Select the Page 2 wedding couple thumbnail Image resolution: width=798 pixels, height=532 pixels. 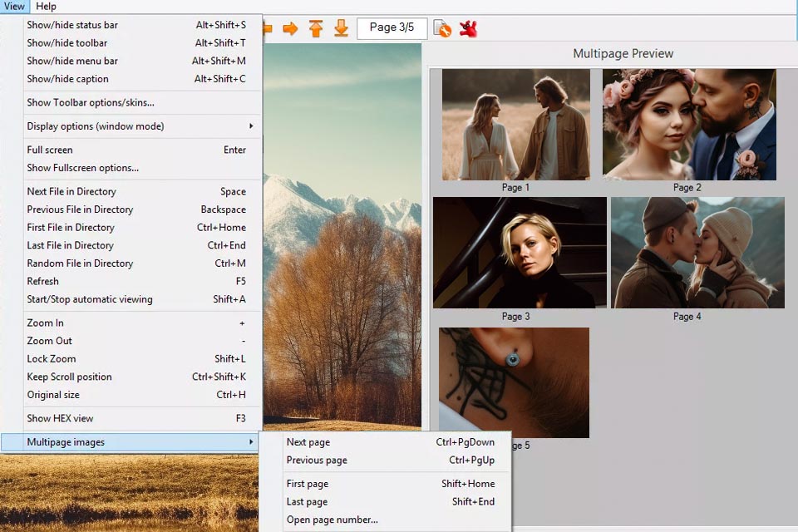(x=690, y=125)
